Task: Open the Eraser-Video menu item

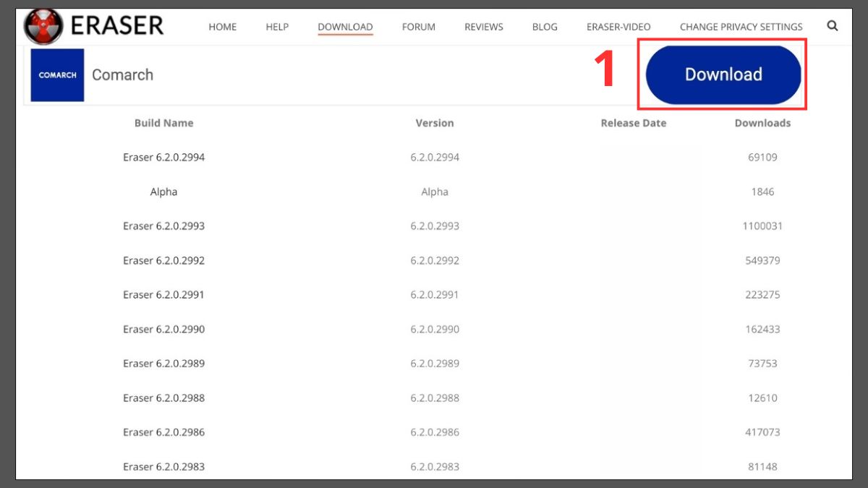Action: (x=618, y=27)
